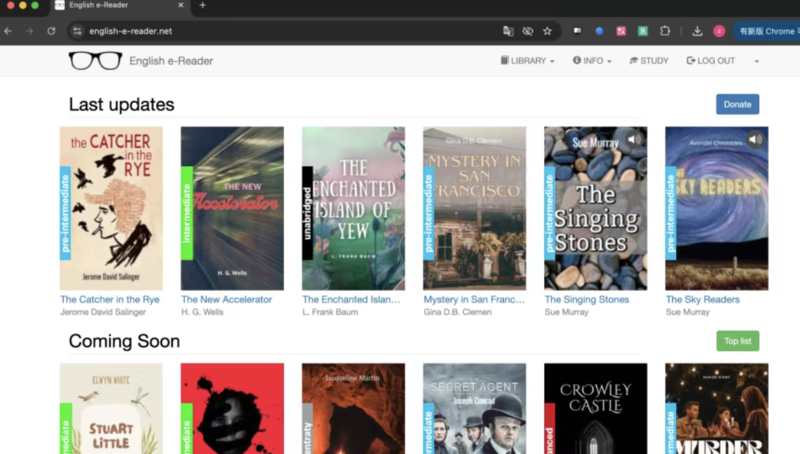Open the extensions puzzle icon
The image size is (800, 454).
665,31
